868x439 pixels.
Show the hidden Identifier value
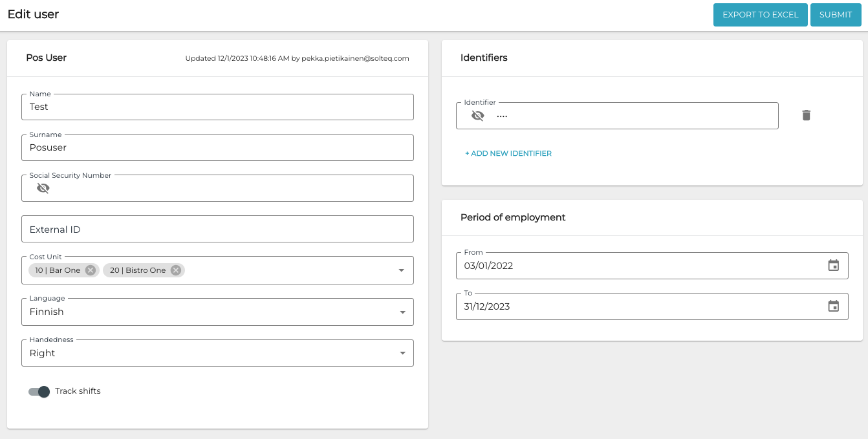477,116
